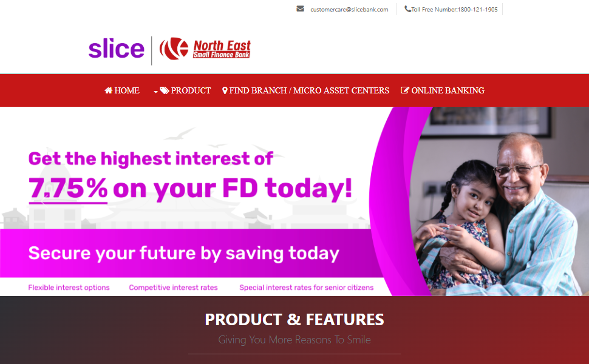The width and height of the screenshot is (589, 364).
Task: Click the Online Banking edit icon
Action: 405,90
